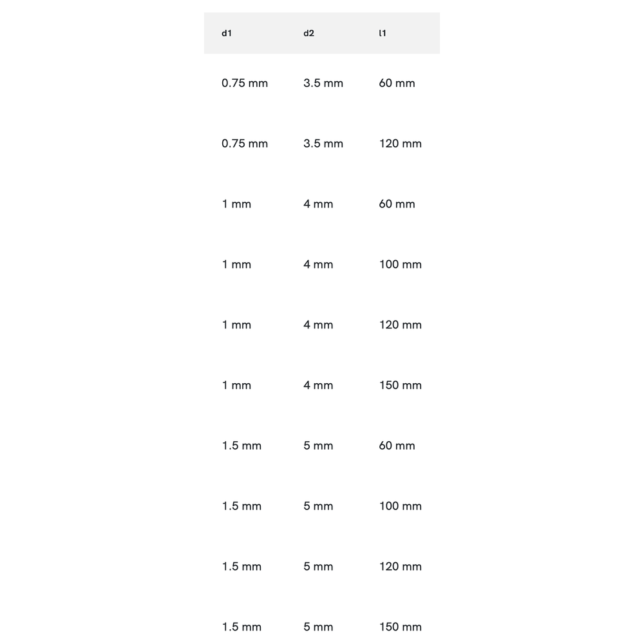Click 0.75 mm d1 for the 120 mm length
This screenshot has width=644, height=644.
point(245,144)
